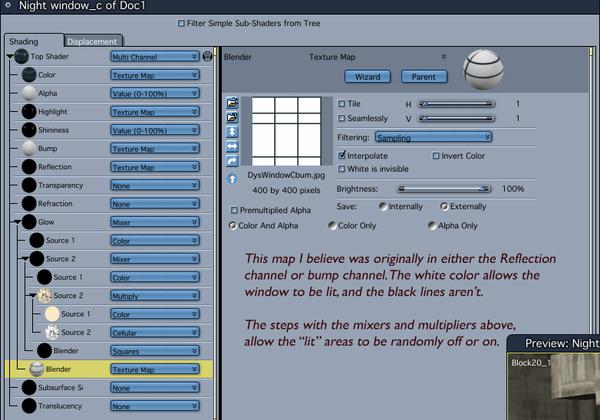600x420 pixels.
Task: Select Alpha Only radio option
Action: [432, 226]
